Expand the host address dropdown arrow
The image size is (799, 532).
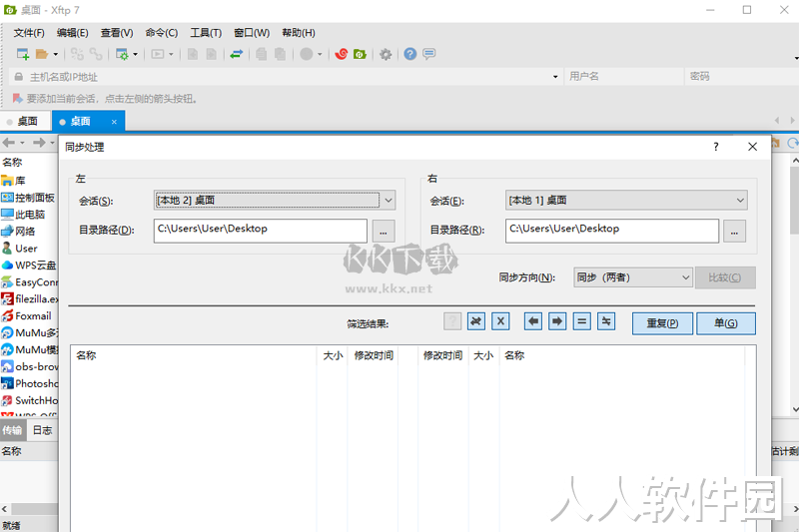[x=555, y=77]
